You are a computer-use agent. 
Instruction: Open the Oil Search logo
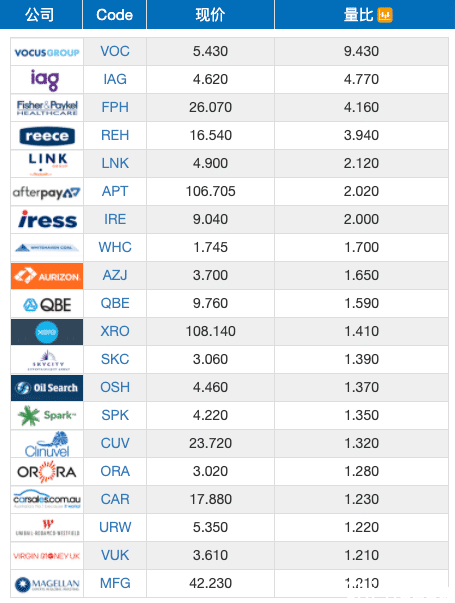pos(47,388)
